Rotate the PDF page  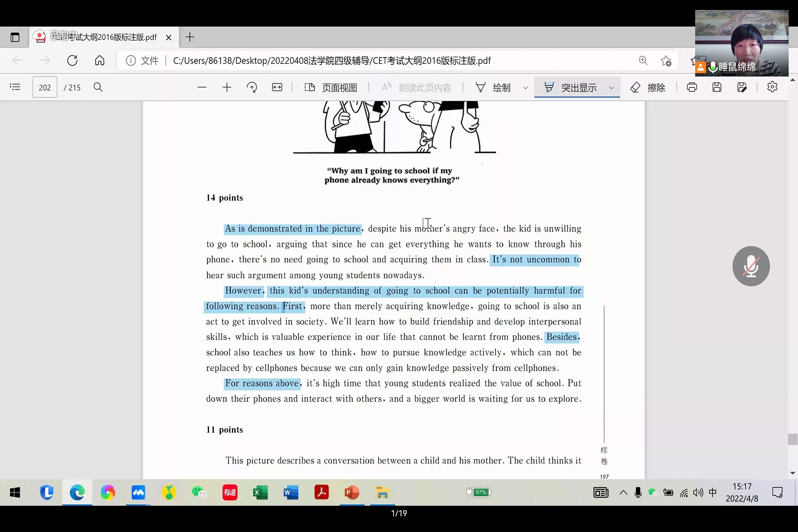point(252,87)
